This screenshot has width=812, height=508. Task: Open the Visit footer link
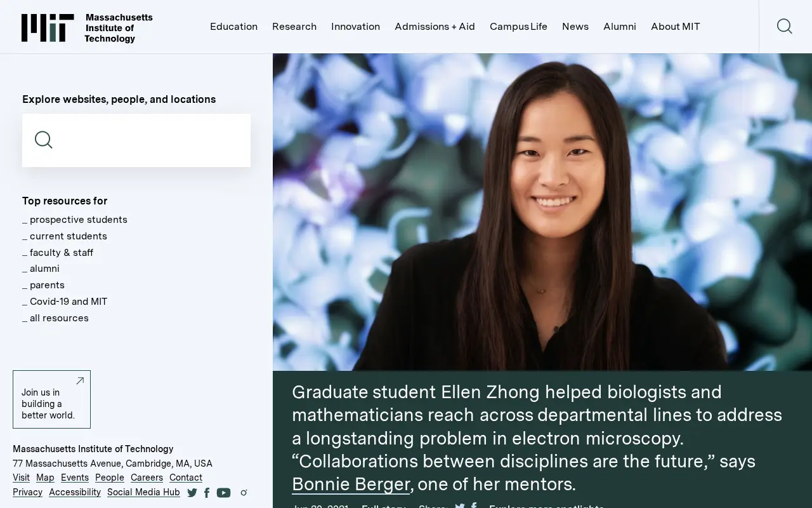click(x=21, y=478)
